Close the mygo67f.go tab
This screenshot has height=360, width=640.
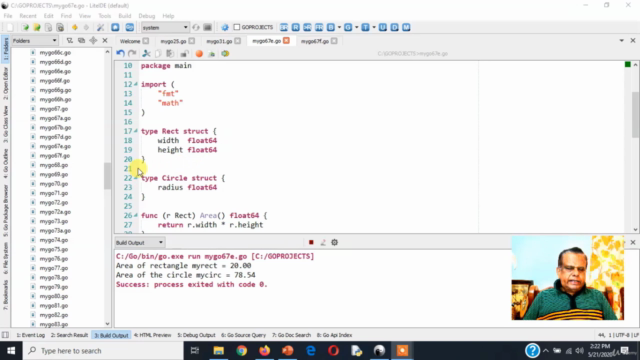pos(334,41)
